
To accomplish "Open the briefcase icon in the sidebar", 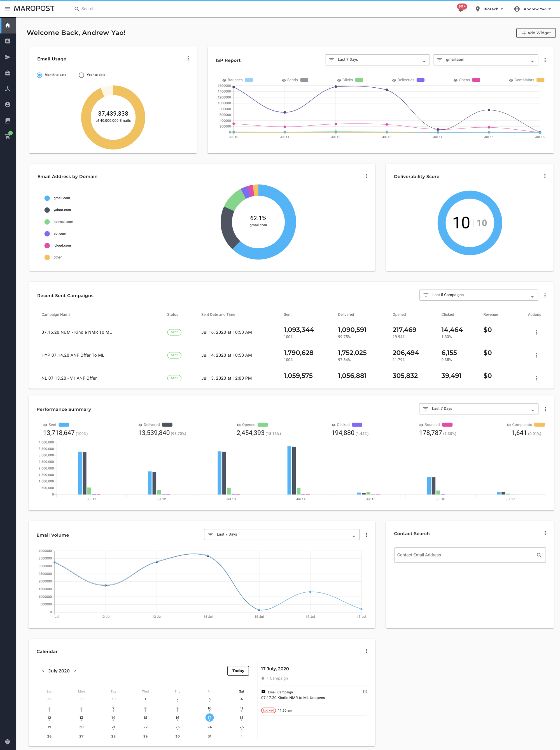I will click(x=8, y=73).
